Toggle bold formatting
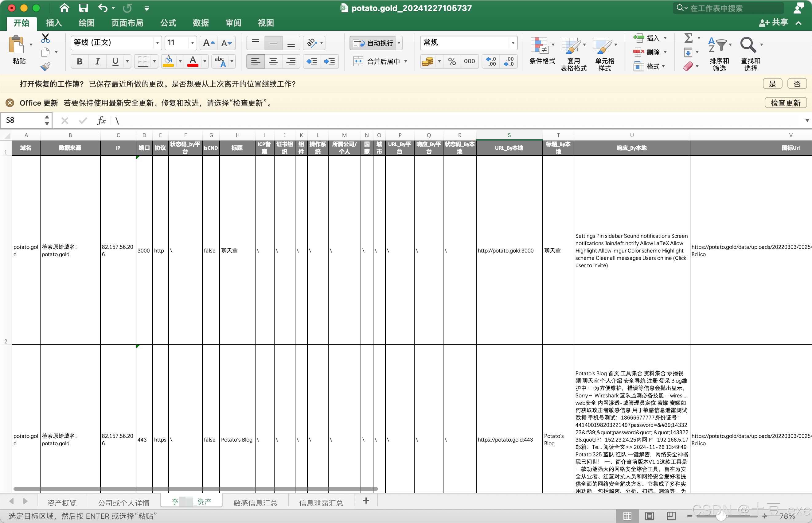The height and width of the screenshot is (523, 812). (80, 61)
